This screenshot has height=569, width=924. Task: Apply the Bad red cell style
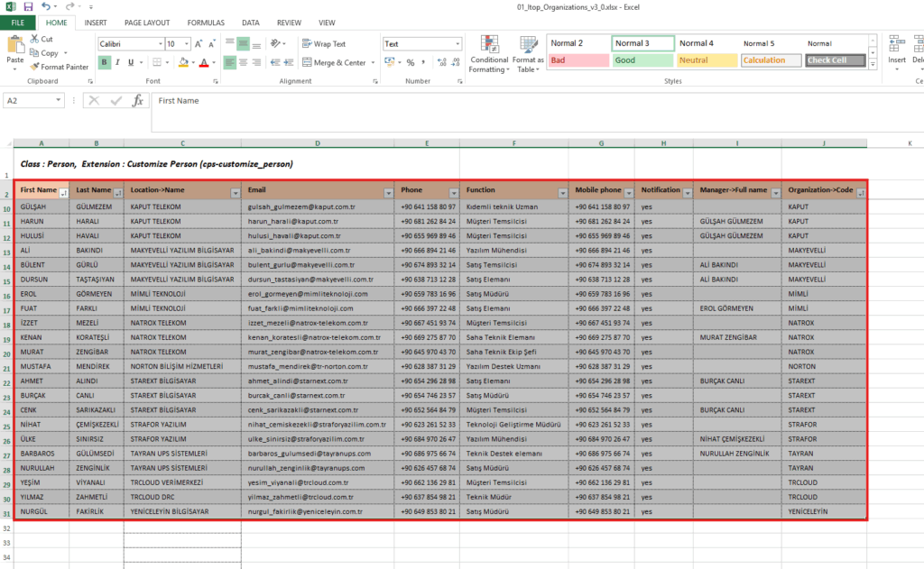tap(578, 60)
